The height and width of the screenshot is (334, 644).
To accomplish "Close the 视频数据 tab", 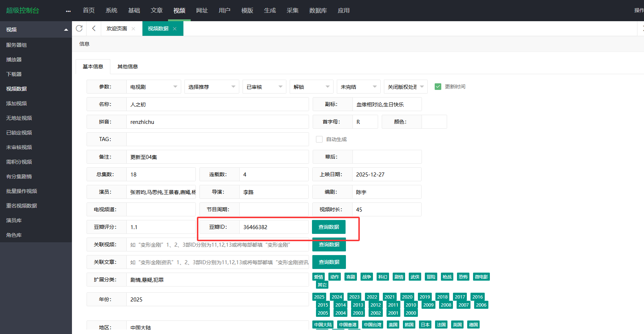I will coord(175,28).
